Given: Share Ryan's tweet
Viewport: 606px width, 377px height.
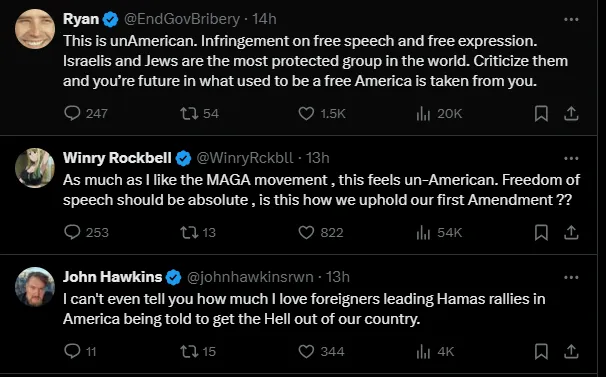Looking at the screenshot, I should pos(571,114).
